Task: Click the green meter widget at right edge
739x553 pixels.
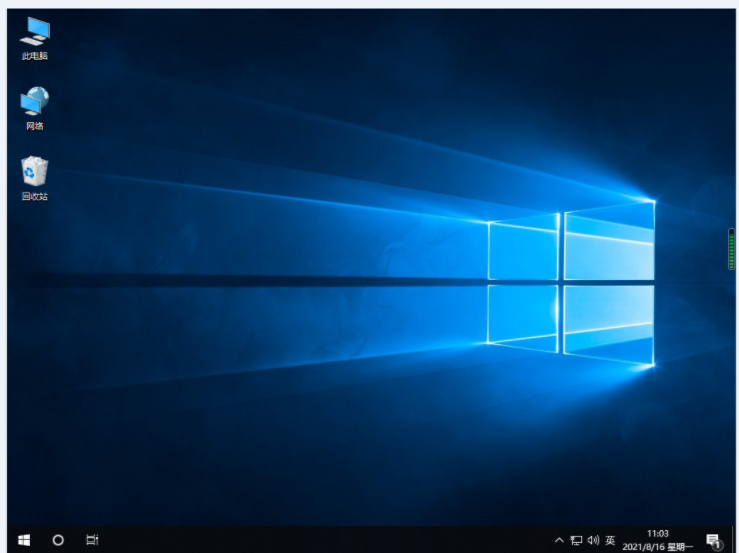Action: [731, 249]
